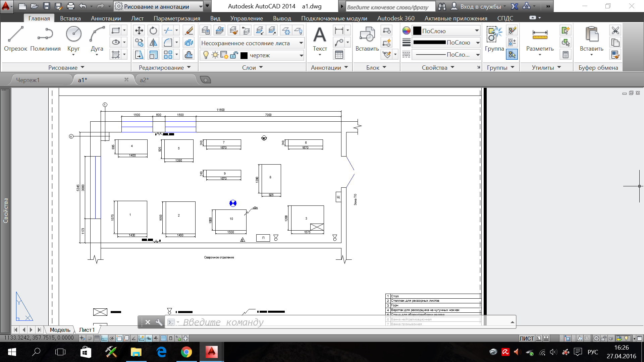The height and width of the screenshot is (362, 644).
Task: Click the Текст text tool
Action: click(320, 39)
